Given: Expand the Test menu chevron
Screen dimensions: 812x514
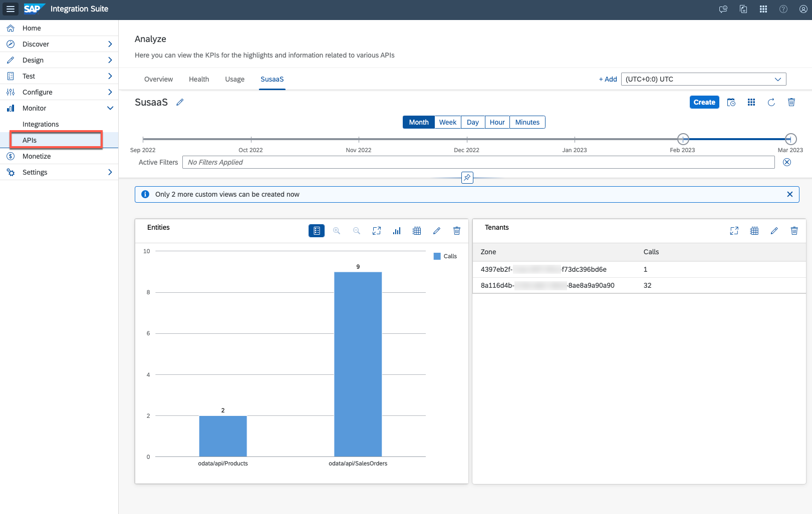Looking at the screenshot, I should (x=110, y=76).
